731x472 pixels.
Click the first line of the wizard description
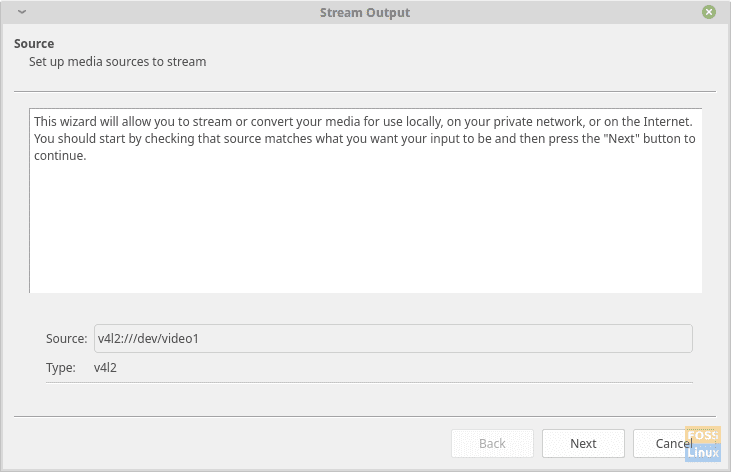(363, 121)
